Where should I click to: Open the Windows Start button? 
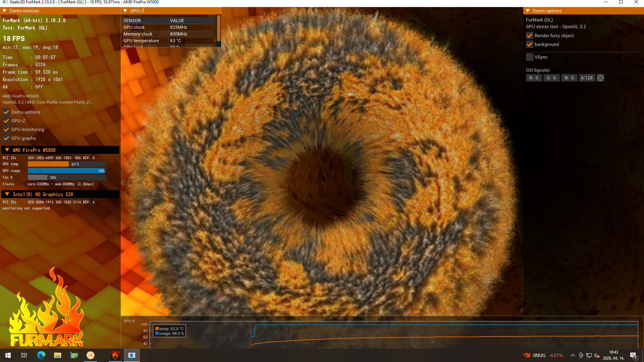[x=8, y=355]
